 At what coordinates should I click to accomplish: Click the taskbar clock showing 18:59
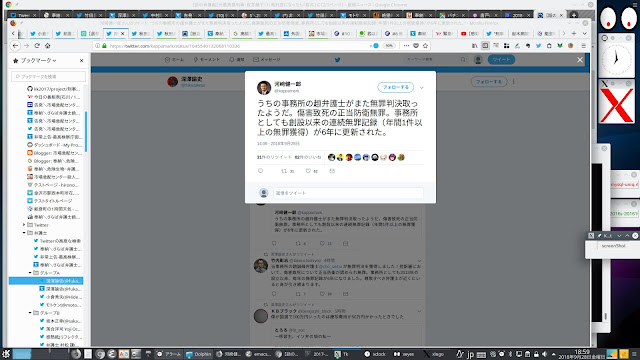coord(582,354)
